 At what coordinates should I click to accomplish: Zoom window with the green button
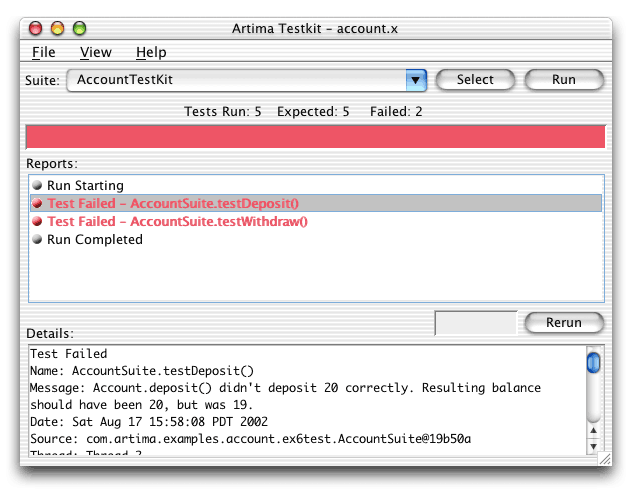click(80, 28)
